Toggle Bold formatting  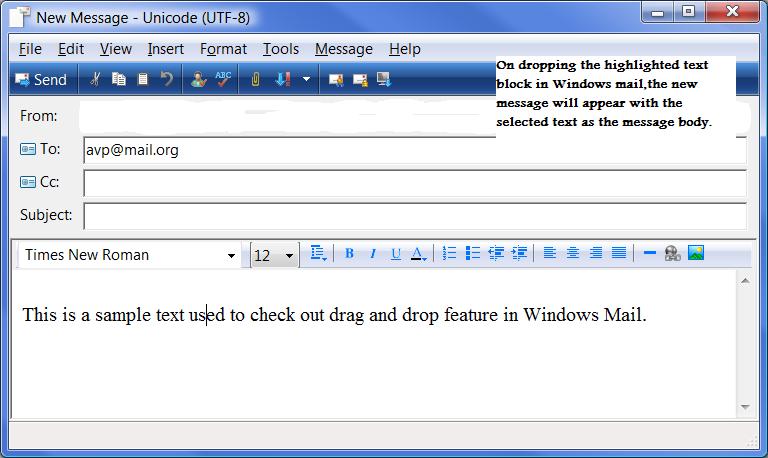coord(349,253)
